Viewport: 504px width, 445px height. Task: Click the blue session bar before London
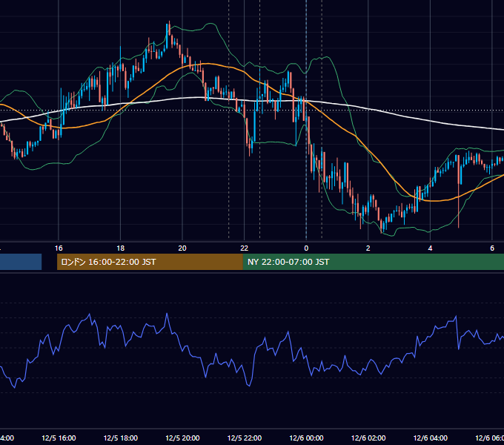(x=21, y=262)
